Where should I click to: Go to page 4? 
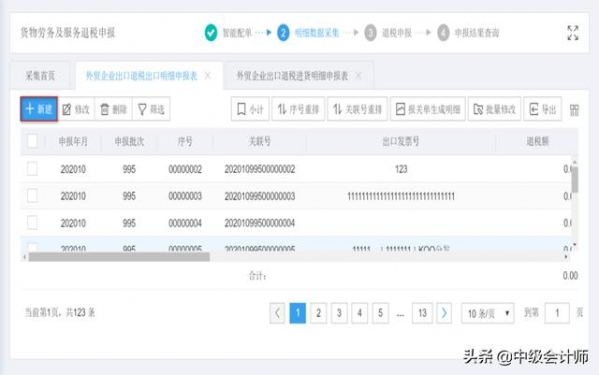[x=359, y=313]
